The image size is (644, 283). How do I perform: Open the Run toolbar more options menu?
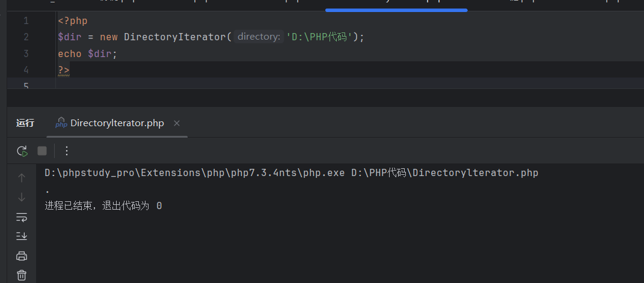click(x=67, y=151)
